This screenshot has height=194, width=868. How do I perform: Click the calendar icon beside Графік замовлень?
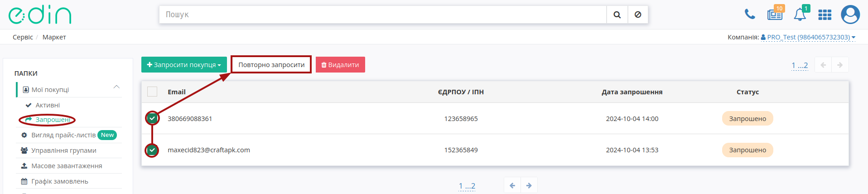tap(24, 181)
